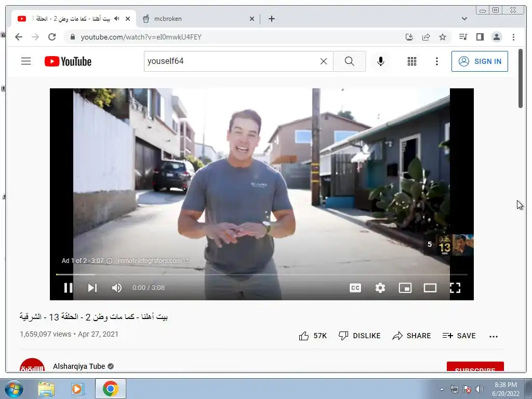Share this page from address bar
This screenshot has width=532, height=399.
coord(426,37)
